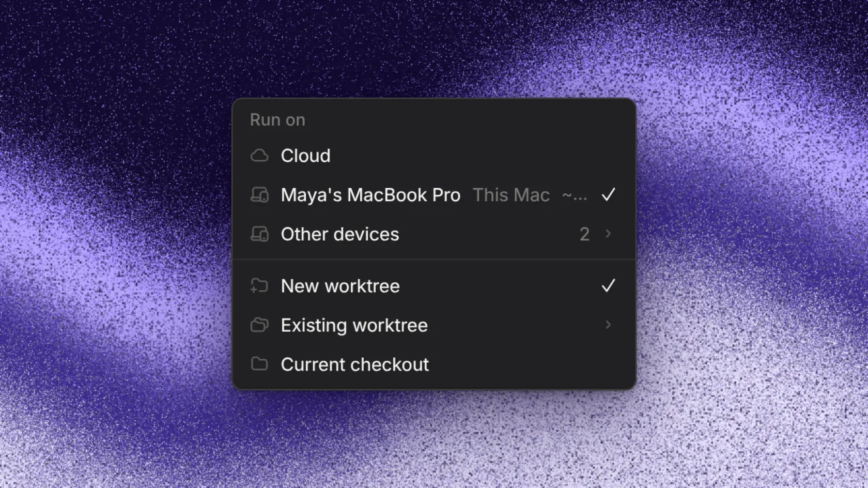This screenshot has width=868, height=488.
Task: Select New worktree option
Action: 434,286
